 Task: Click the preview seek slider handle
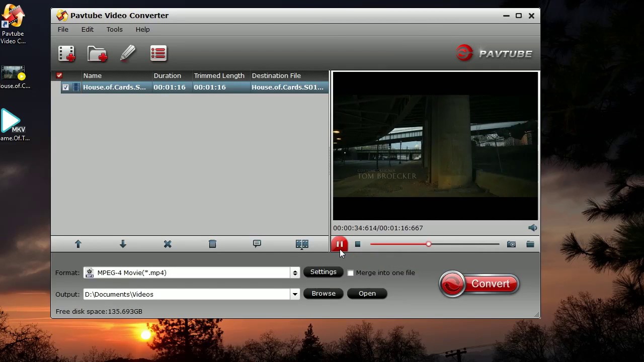tap(429, 244)
